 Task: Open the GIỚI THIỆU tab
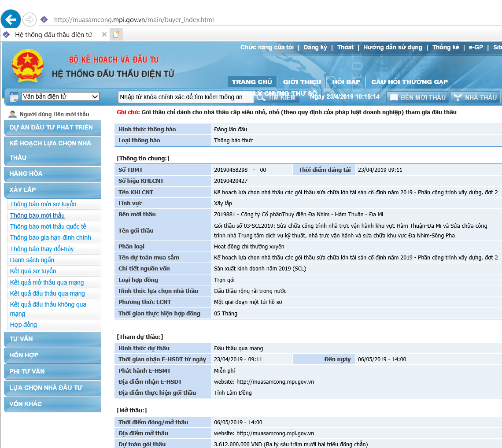(x=302, y=82)
